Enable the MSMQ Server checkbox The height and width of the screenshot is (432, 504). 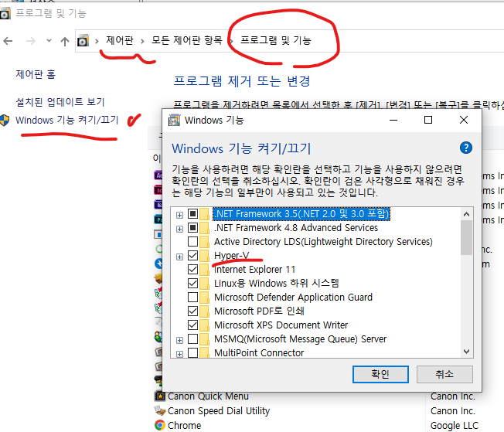[x=192, y=338]
